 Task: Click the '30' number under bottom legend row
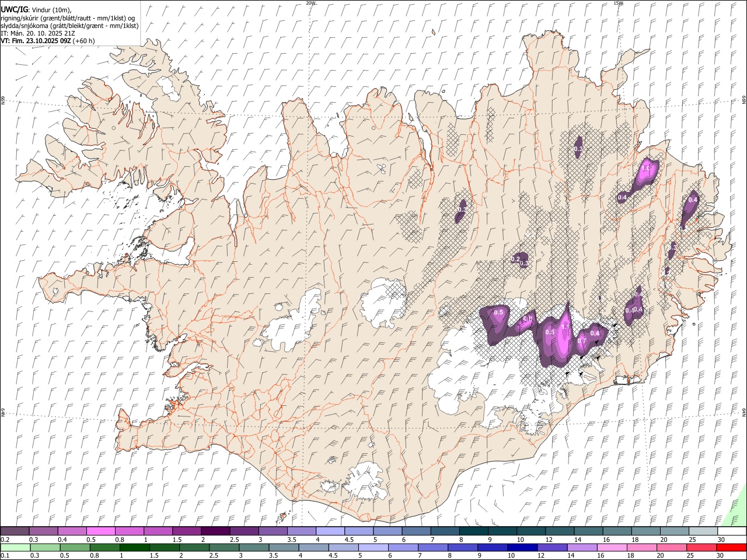coord(720,555)
